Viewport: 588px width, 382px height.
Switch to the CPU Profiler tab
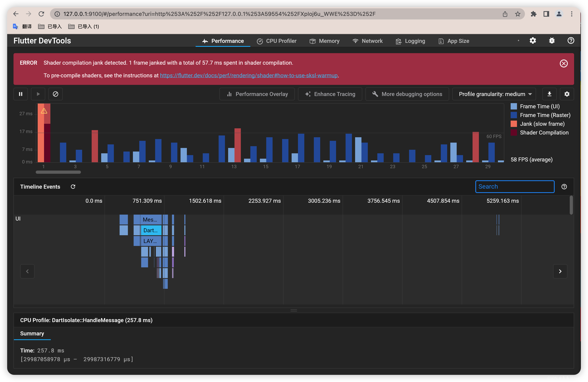point(277,41)
